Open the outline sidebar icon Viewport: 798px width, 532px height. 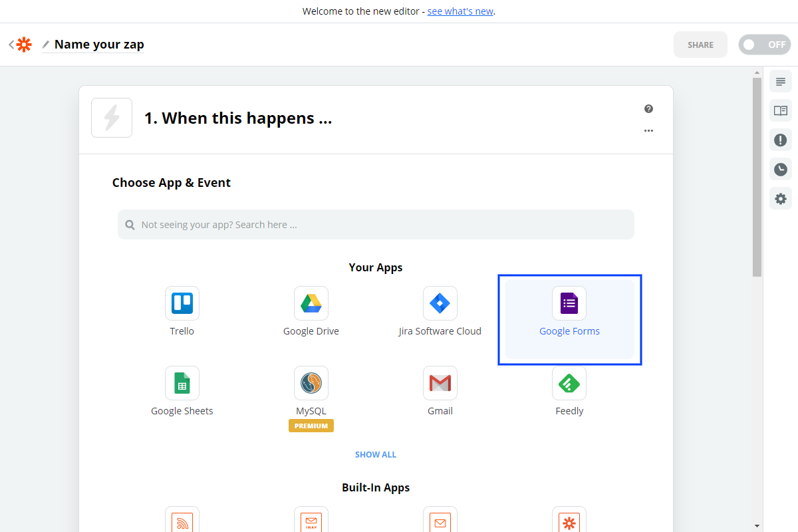(x=781, y=82)
